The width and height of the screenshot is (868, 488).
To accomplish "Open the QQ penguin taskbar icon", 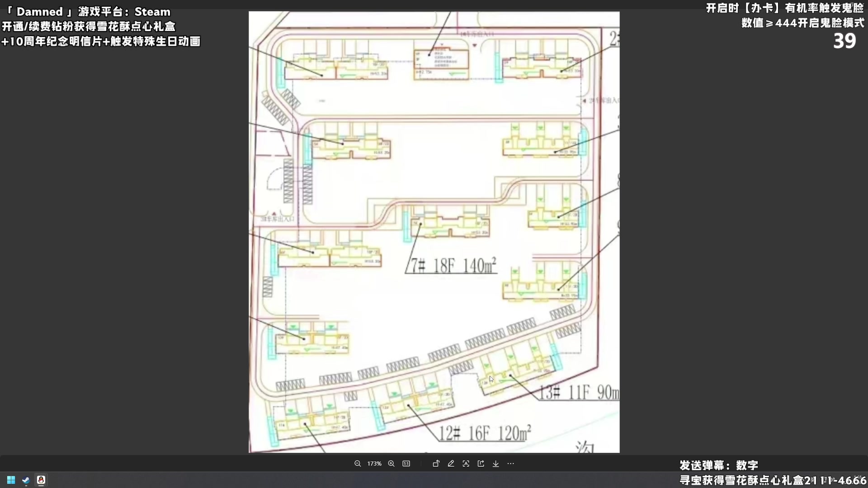I will [x=41, y=480].
